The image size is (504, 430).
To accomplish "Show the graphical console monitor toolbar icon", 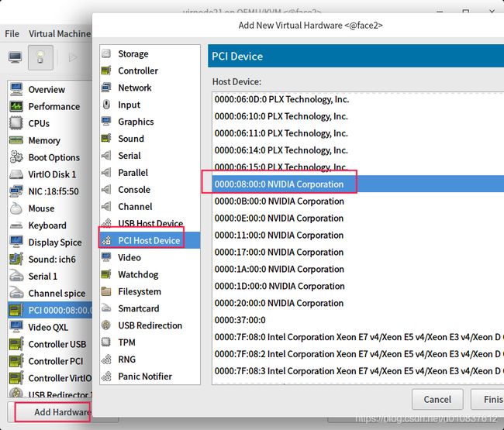I will pos(15,57).
